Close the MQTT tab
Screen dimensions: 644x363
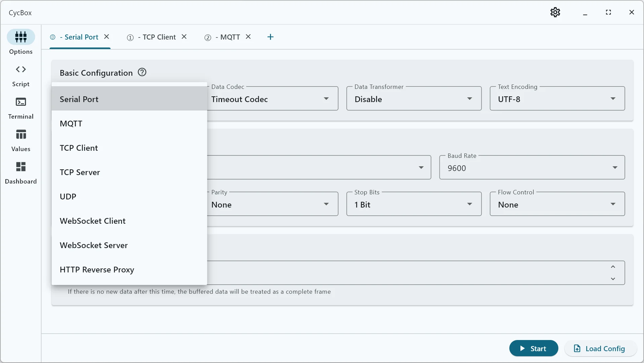(x=248, y=37)
